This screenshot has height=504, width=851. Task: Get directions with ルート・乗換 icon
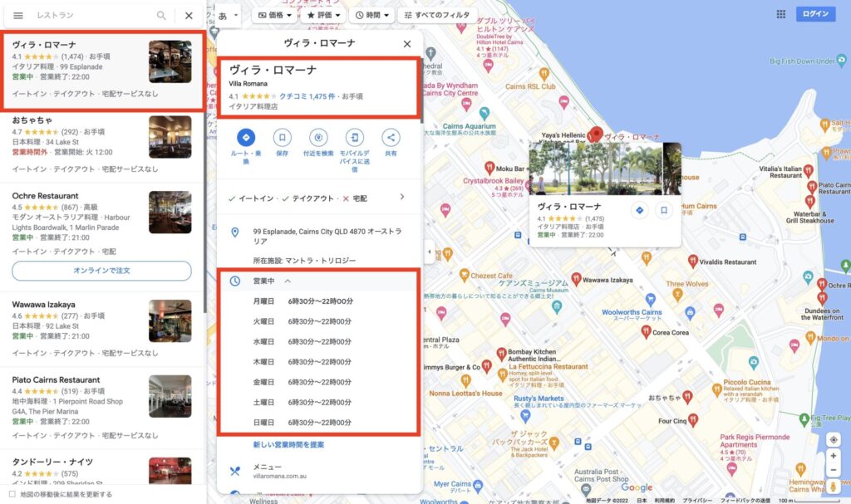[246, 138]
